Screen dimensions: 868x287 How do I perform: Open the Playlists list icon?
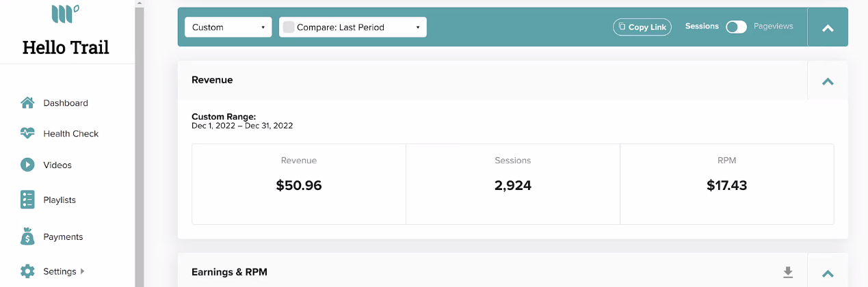[x=27, y=200]
